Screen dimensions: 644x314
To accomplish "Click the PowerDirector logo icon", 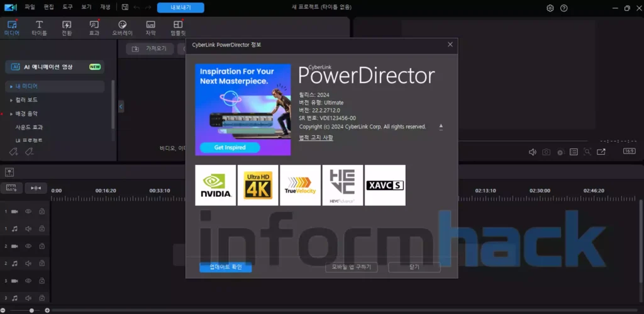I will pos(11,8).
